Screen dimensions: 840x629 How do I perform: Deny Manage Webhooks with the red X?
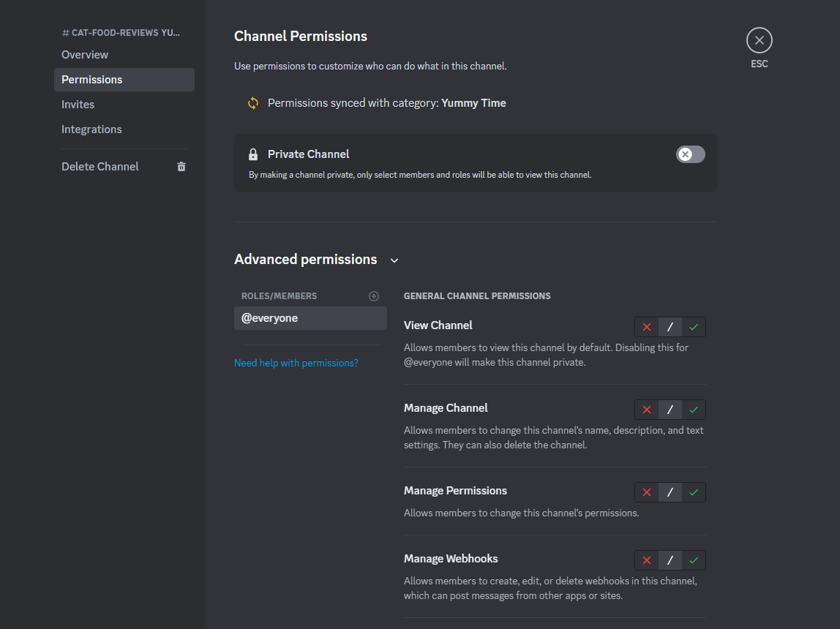coord(646,560)
